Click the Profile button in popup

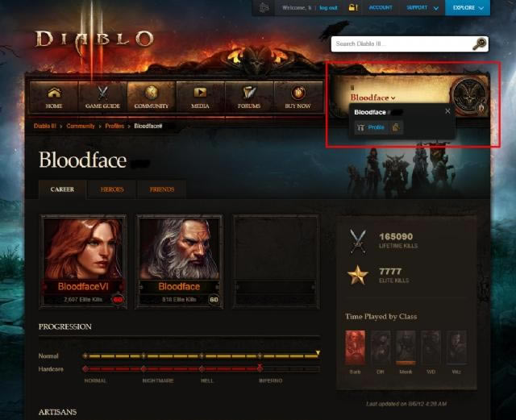coord(371,127)
